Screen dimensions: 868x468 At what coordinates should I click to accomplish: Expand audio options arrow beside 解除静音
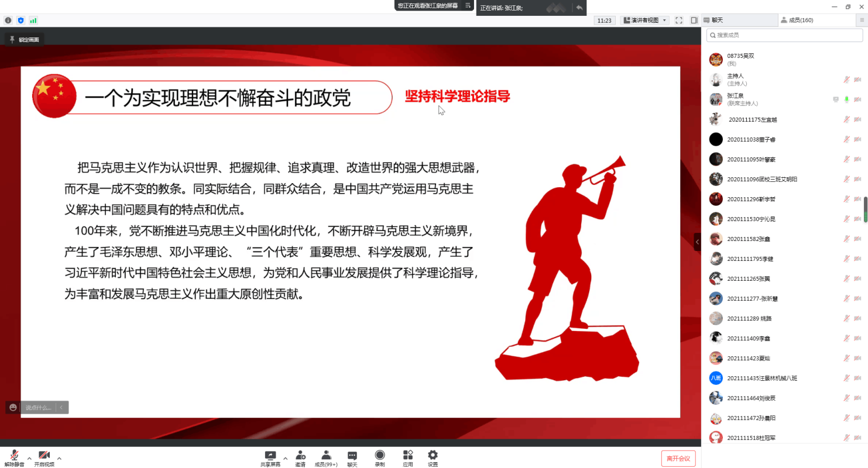[x=29, y=458]
